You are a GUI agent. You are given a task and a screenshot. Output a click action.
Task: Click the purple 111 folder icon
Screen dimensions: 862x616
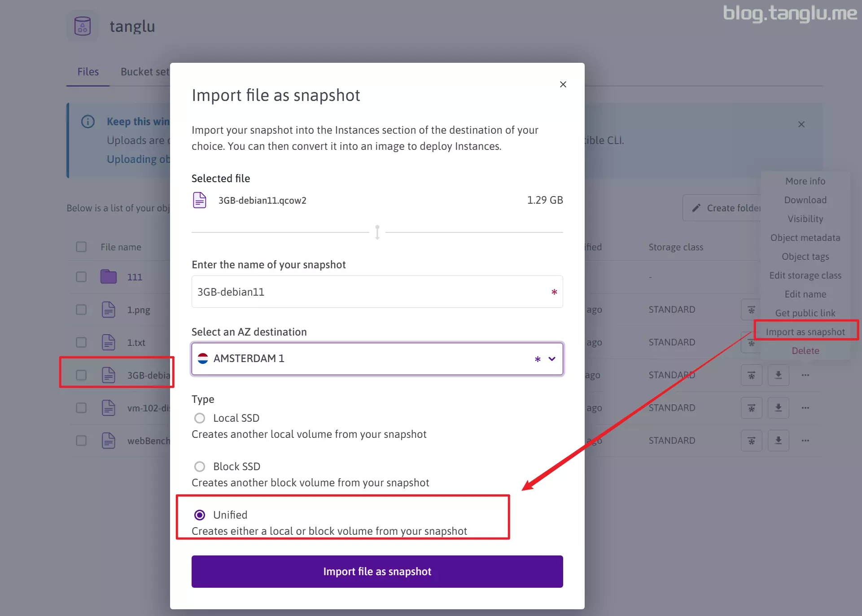coord(108,277)
